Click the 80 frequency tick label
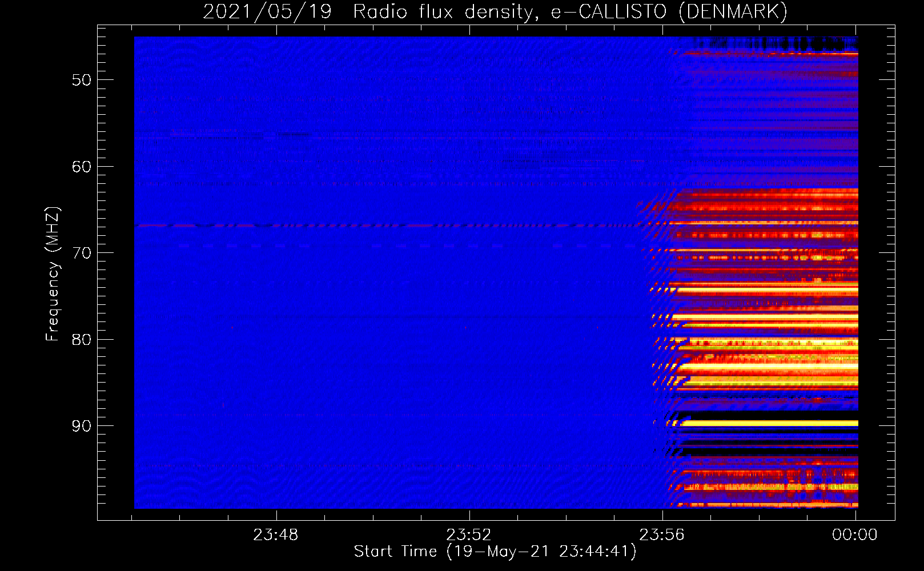924x571 pixels. 82,340
